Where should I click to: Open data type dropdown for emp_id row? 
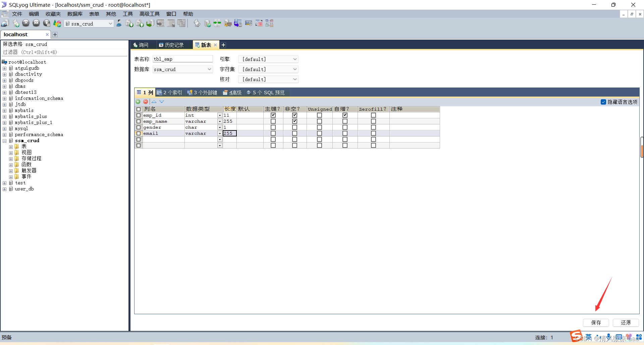220,115
